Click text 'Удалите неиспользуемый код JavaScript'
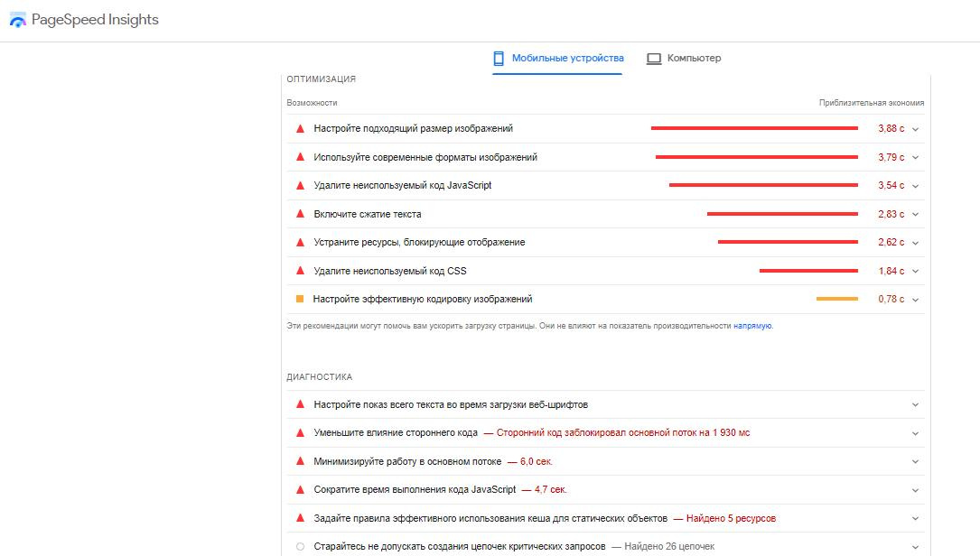 click(x=403, y=185)
